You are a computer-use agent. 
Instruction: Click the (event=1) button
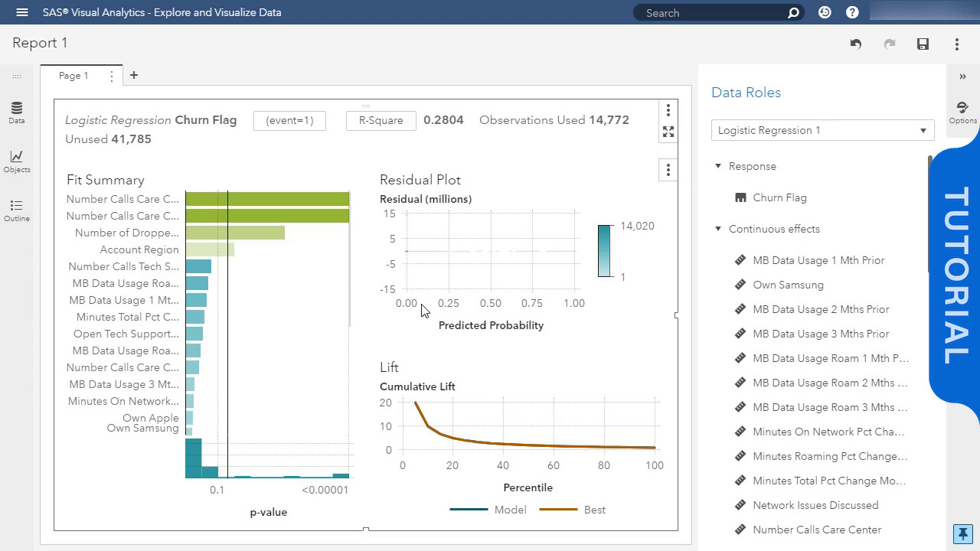point(289,121)
